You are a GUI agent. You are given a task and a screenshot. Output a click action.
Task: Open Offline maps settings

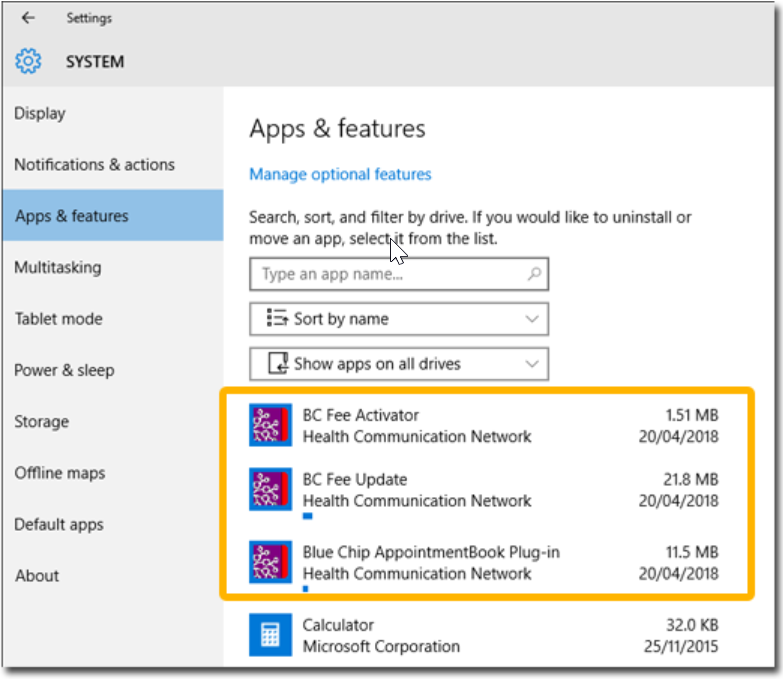click(113, 473)
